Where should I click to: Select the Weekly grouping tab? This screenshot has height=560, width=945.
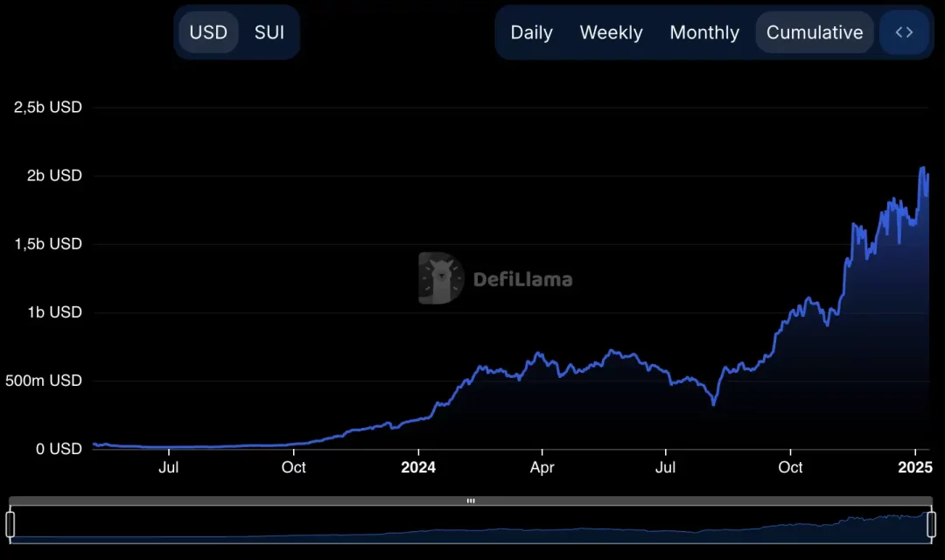[611, 32]
